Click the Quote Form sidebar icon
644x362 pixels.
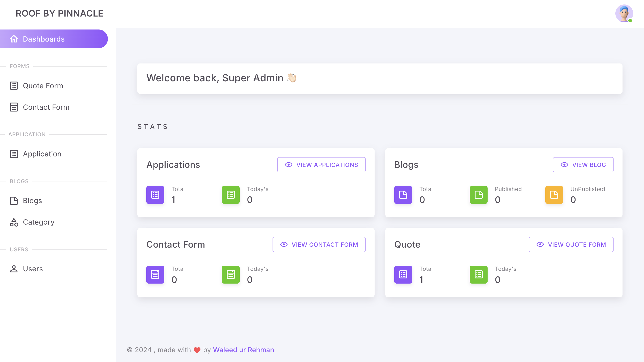[x=14, y=86]
